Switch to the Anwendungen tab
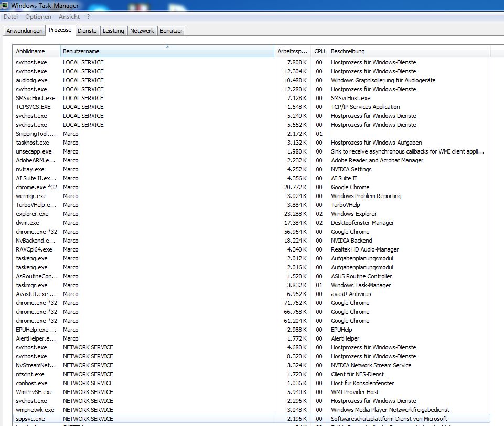Screen dimensions: 504x426 click(x=25, y=31)
